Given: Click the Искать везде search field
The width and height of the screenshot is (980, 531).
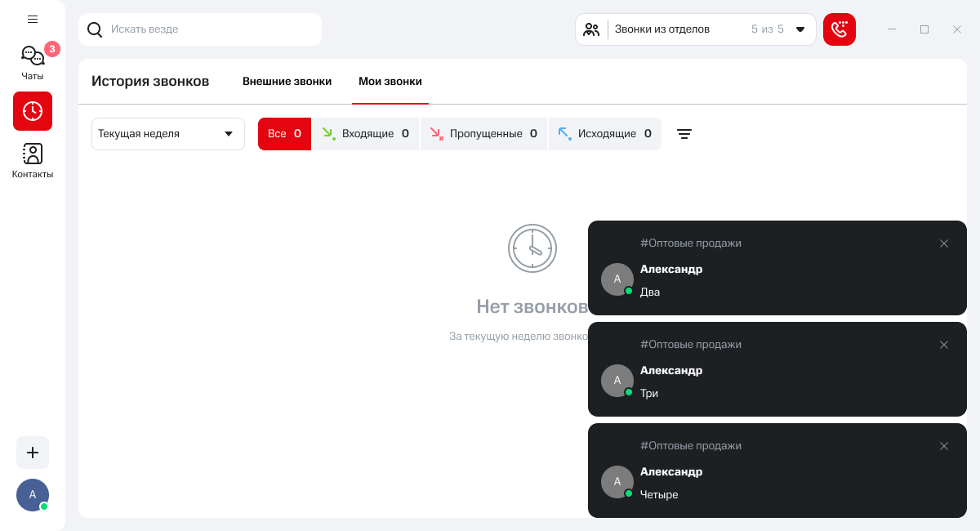Looking at the screenshot, I should pos(200,29).
